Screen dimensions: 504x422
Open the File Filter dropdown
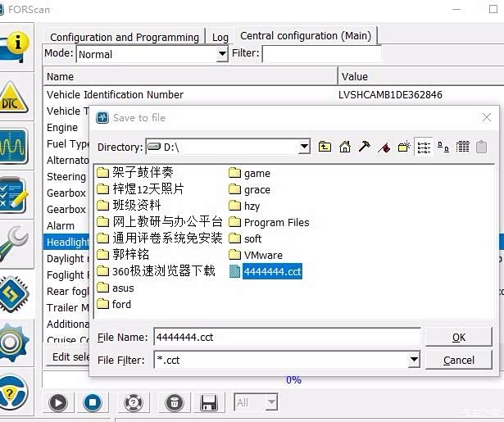click(x=414, y=360)
